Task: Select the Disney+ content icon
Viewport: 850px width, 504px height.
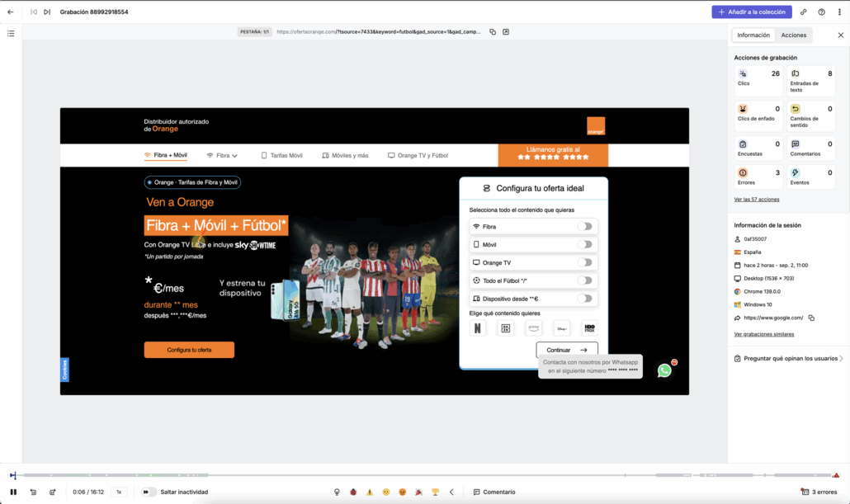Action: point(562,327)
